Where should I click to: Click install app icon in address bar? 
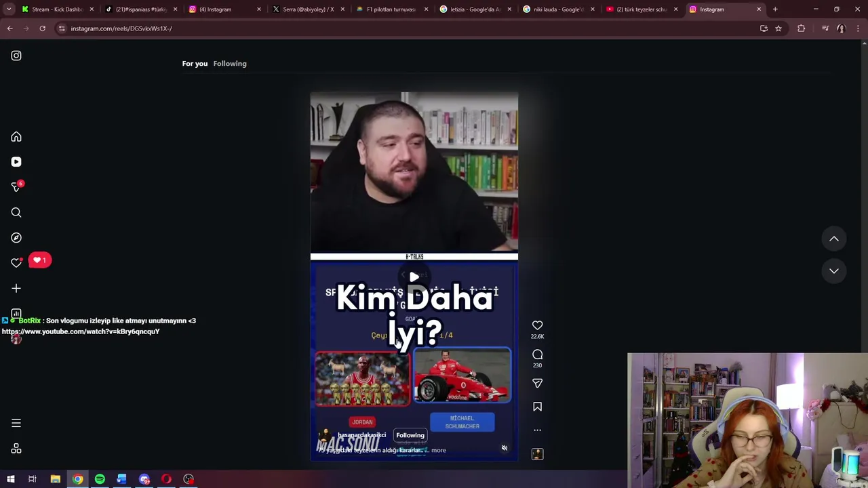click(764, 28)
